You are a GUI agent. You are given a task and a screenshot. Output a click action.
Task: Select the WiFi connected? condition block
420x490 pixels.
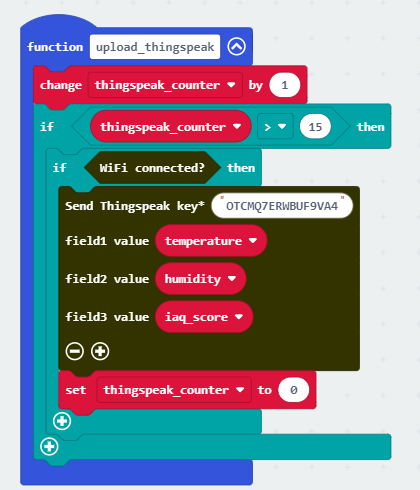(x=152, y=168)
